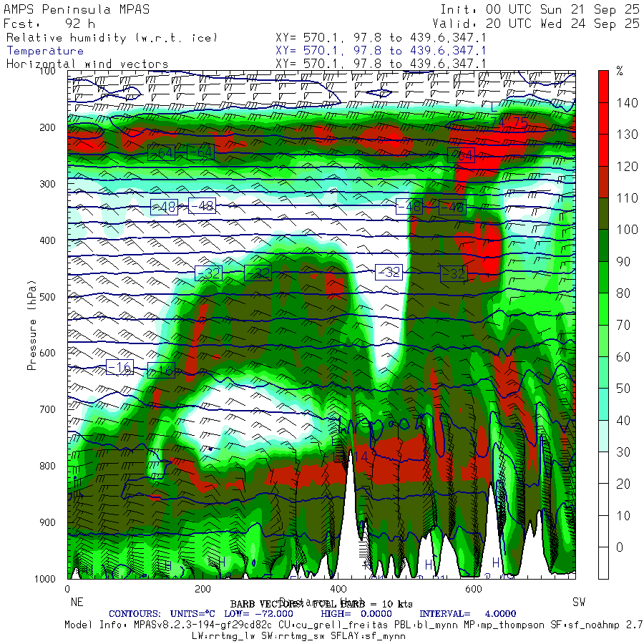
Task: Click the leftmost -32 temperature contour label
Action: tap(209, 273)
